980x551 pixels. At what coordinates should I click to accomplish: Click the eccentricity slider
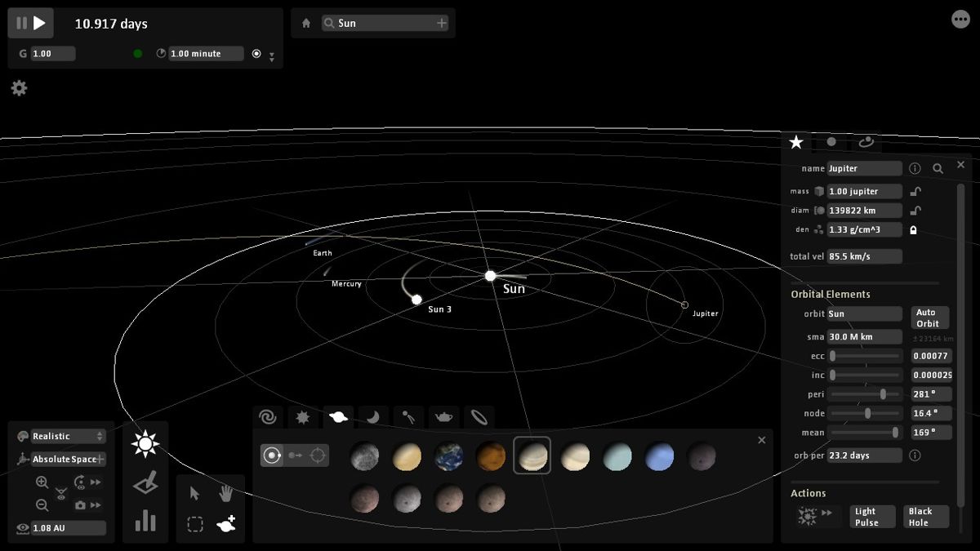(x=866, y=356)
